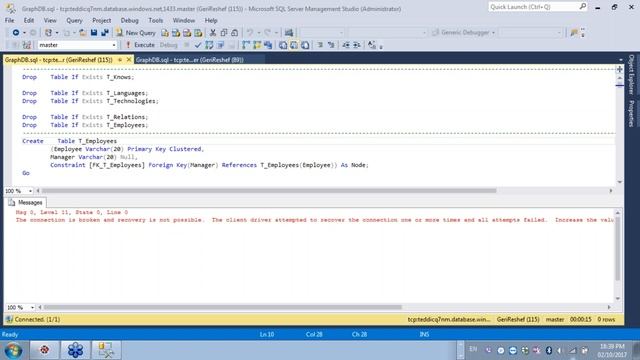
Task: Select Results to Grid mode
Action: click(294, 45)
